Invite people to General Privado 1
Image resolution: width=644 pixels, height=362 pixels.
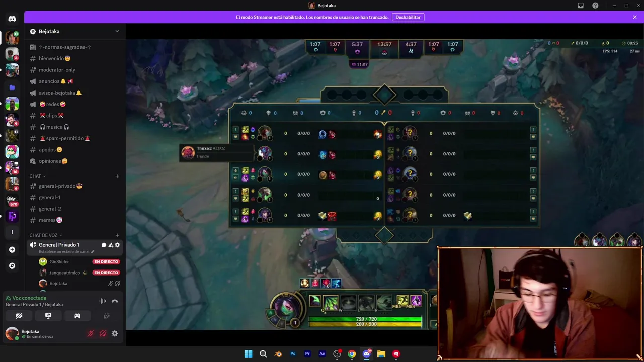point(111,245)
